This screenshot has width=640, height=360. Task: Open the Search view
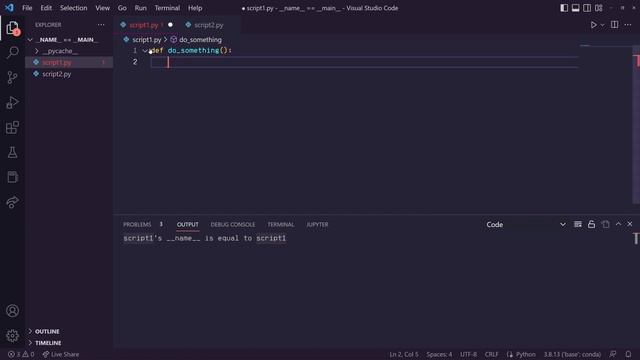[12, 52]
